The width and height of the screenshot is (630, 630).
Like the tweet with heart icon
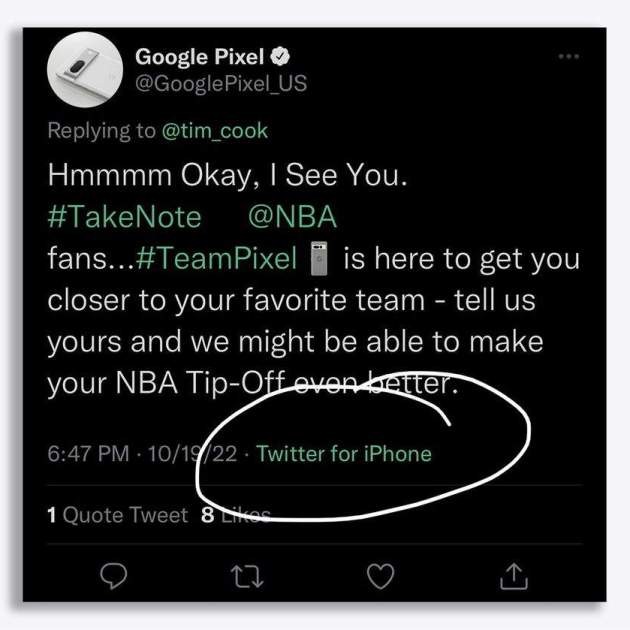[380, 576]
